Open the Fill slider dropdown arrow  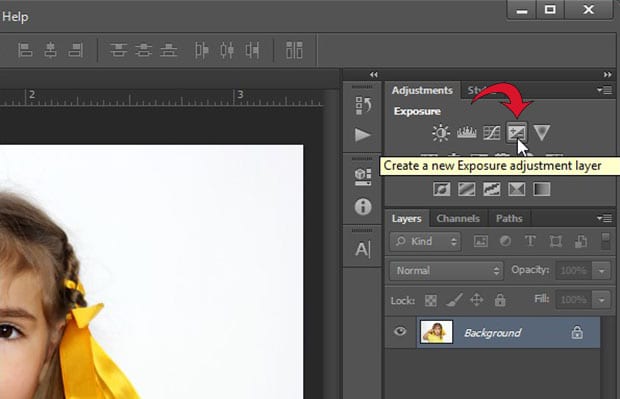pos(602,300)
